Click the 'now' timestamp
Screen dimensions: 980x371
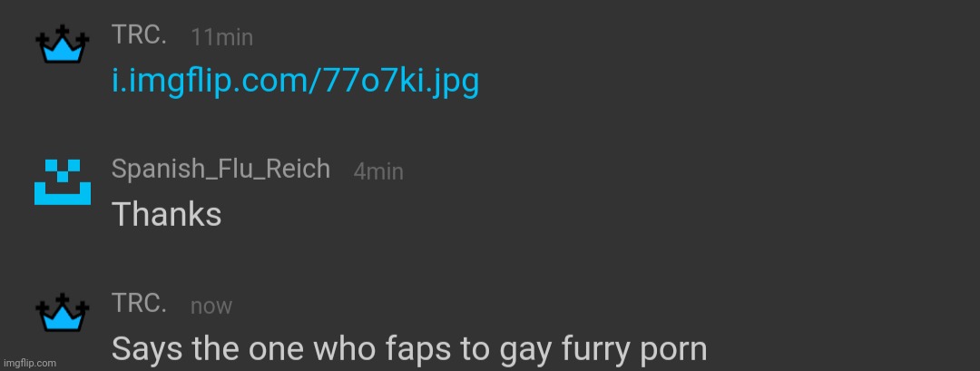pos(211,307)
